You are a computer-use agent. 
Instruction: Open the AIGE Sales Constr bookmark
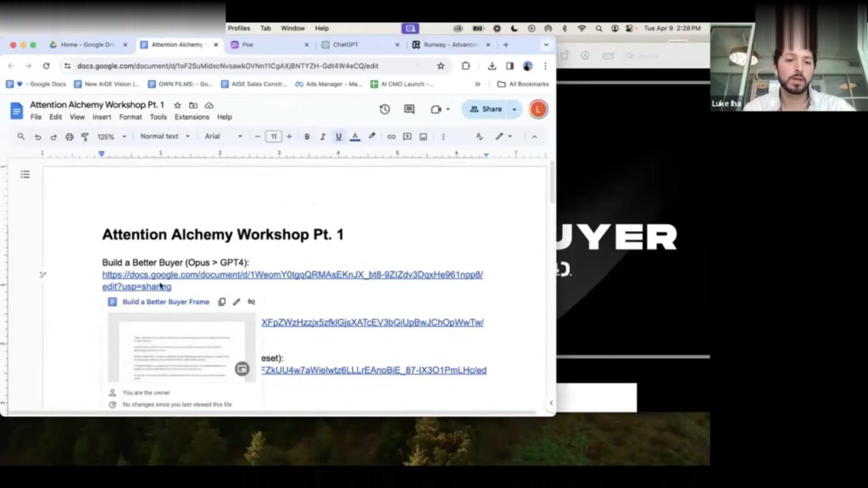tap(254, 84)
